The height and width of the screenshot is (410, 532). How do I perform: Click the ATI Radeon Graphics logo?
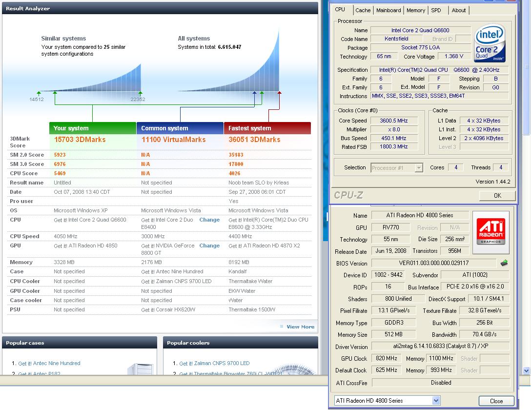(x=491, y=232)
